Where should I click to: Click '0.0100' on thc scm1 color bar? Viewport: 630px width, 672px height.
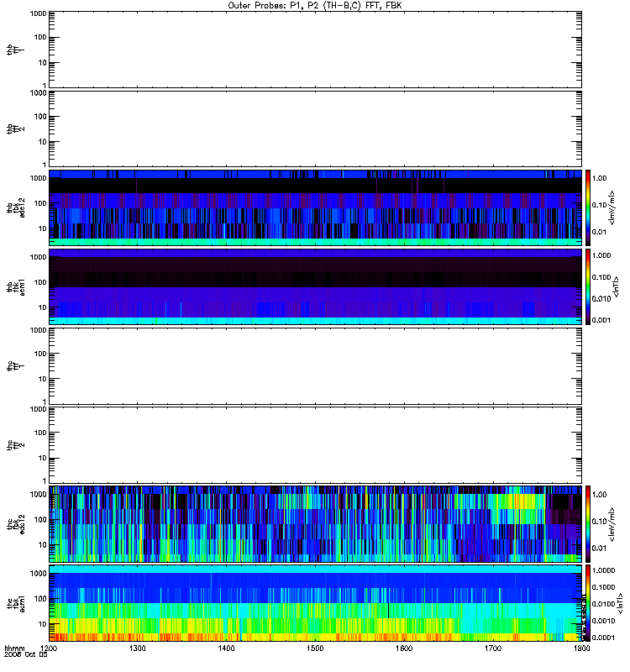click(x=603, y=604)
